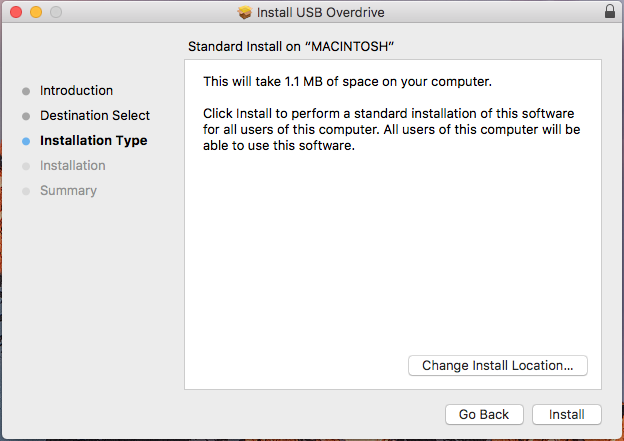Click the dimmed bullet beside Installation

pos(26,166)
